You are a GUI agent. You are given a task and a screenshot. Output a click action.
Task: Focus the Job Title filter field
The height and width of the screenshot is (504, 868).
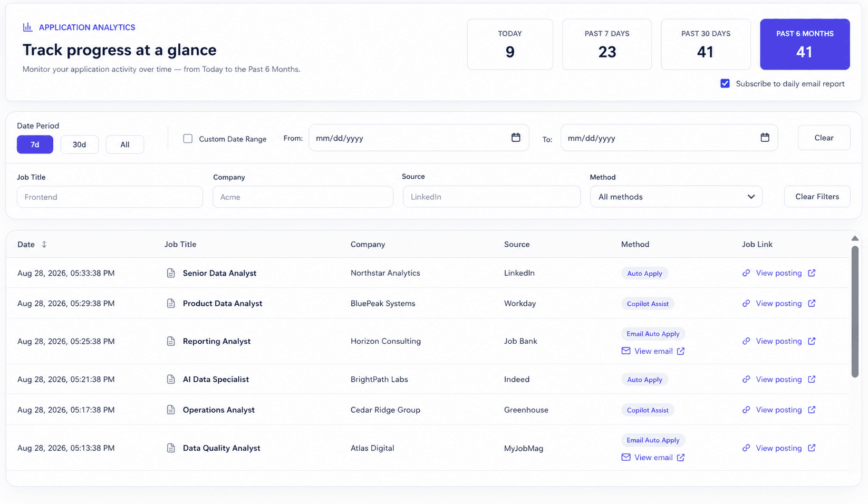(110, 197)
